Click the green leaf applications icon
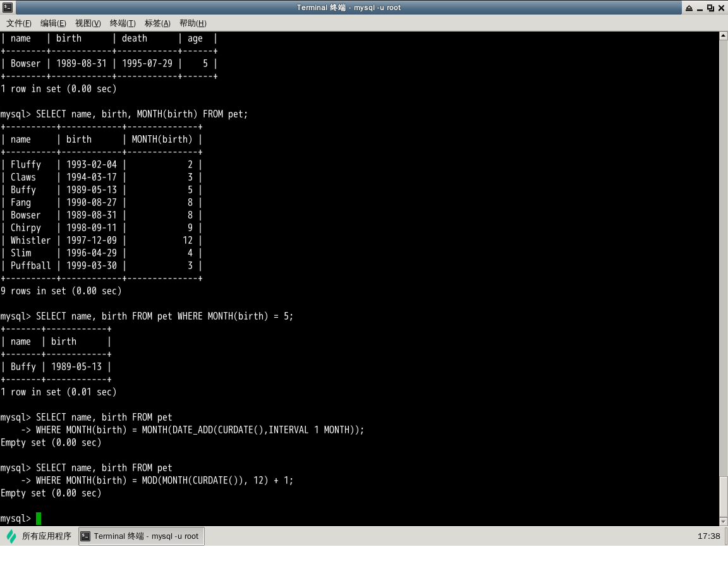 pos(11,536)
